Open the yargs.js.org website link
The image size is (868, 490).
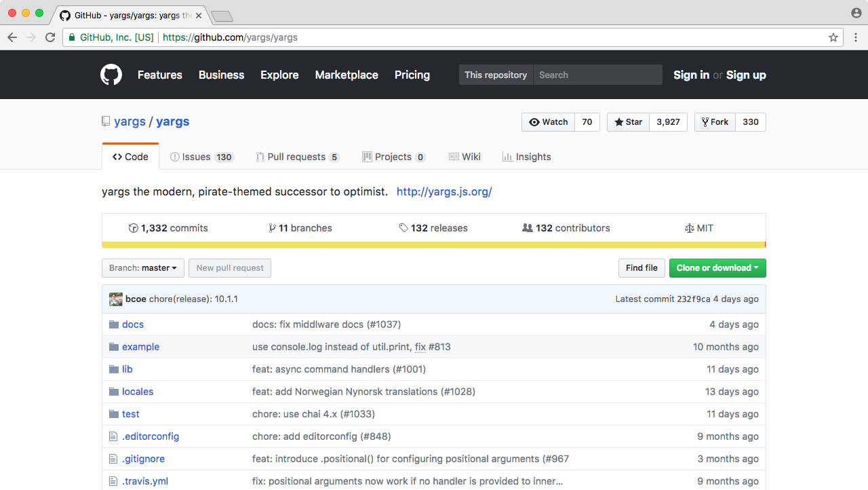443,191
